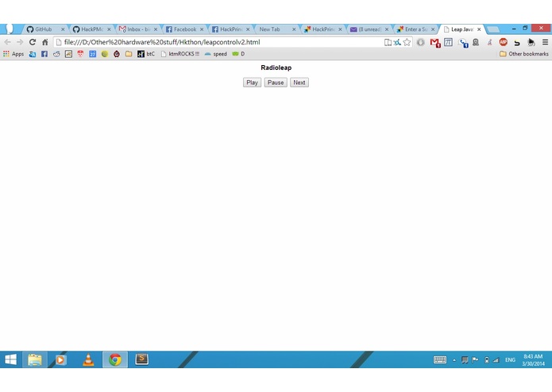Click the grey round extension icon
The image size is (552, 392).
(420, 42)
